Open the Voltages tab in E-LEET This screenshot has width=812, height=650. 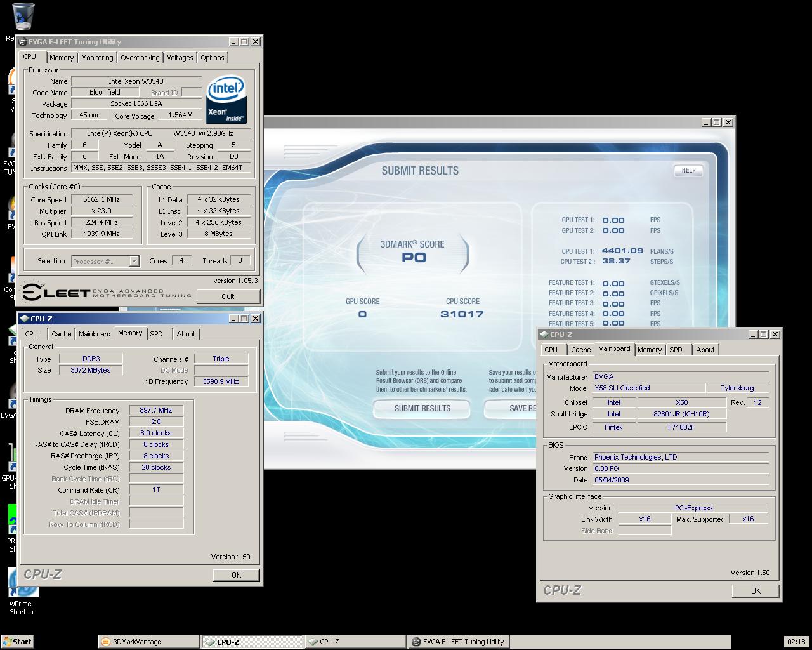pyautogui.click(x=180, y=58)
